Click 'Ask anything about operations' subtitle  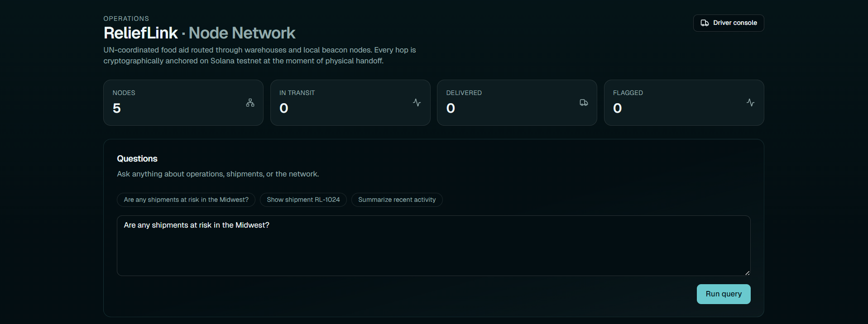[x=218, y=174]
